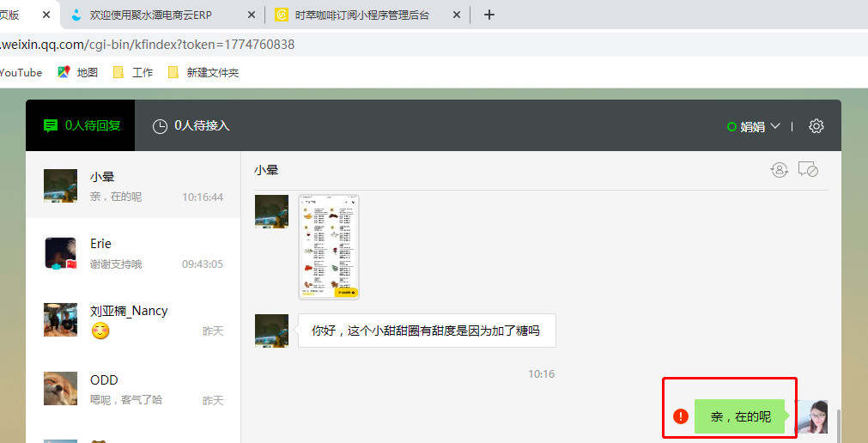Click the 嗯呢，客气了哈 preview text
The image size is (868, 443).
(x=126, y=400)
